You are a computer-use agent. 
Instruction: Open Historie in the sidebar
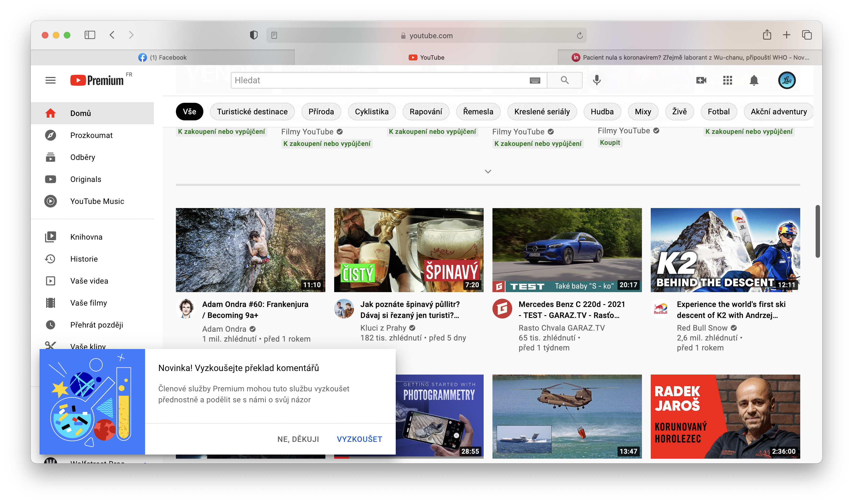click(84, 259)
